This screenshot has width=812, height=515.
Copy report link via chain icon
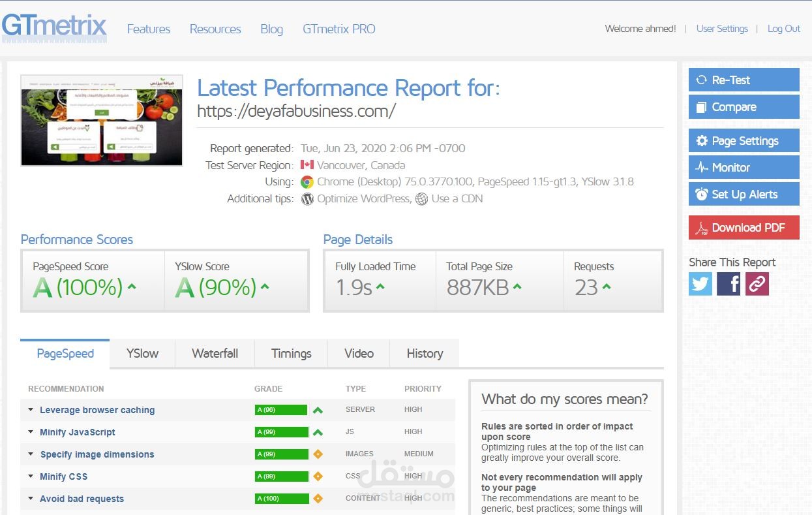(757, 284)
